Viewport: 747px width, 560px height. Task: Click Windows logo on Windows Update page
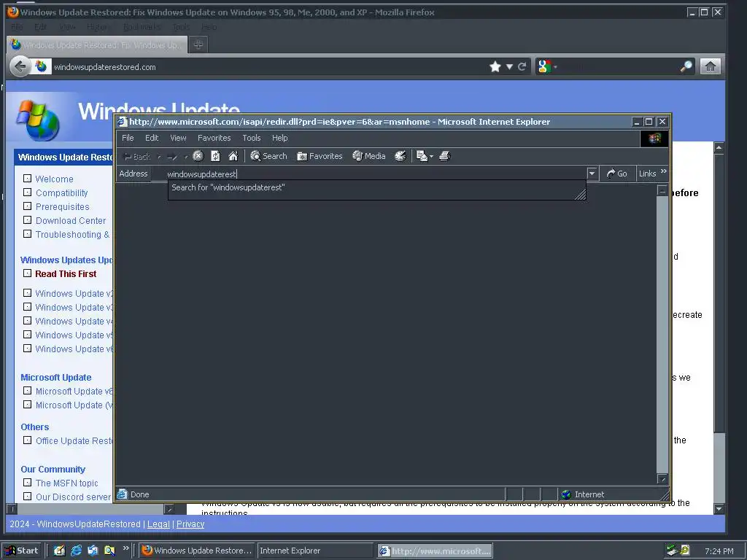[38, 120]
